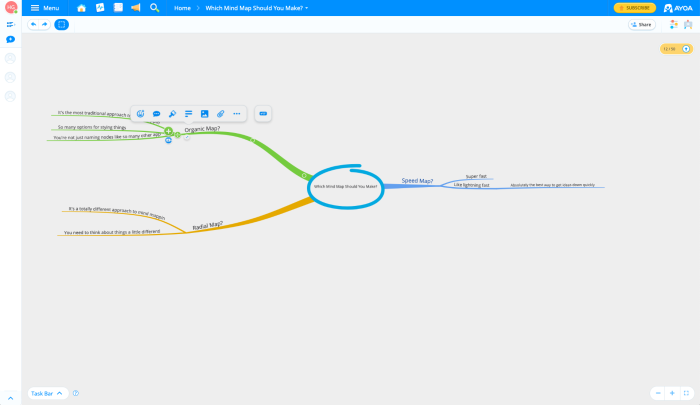Click blue collapse children toggle on Organic Map

pyautogui.click(x=168, y=140)
